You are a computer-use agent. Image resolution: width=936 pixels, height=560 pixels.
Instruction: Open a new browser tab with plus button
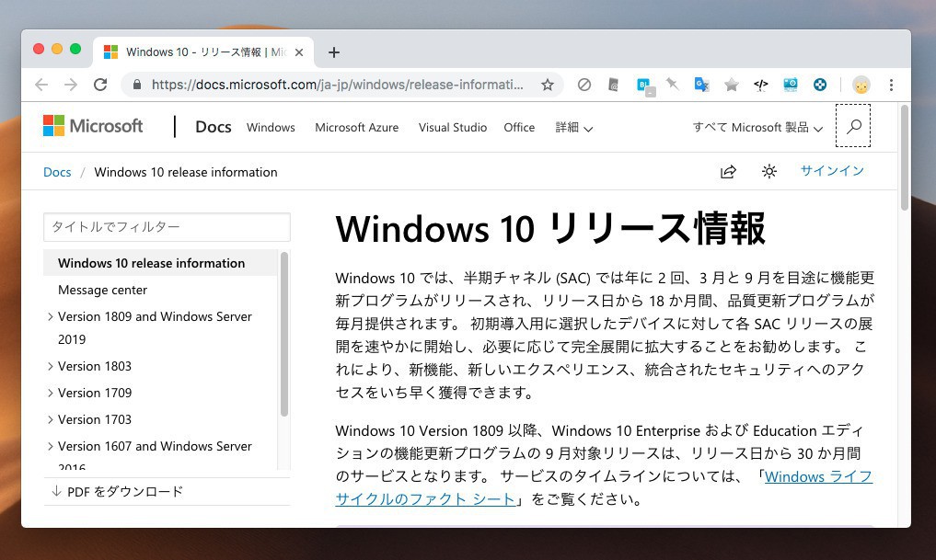click(x=334, y=52)
